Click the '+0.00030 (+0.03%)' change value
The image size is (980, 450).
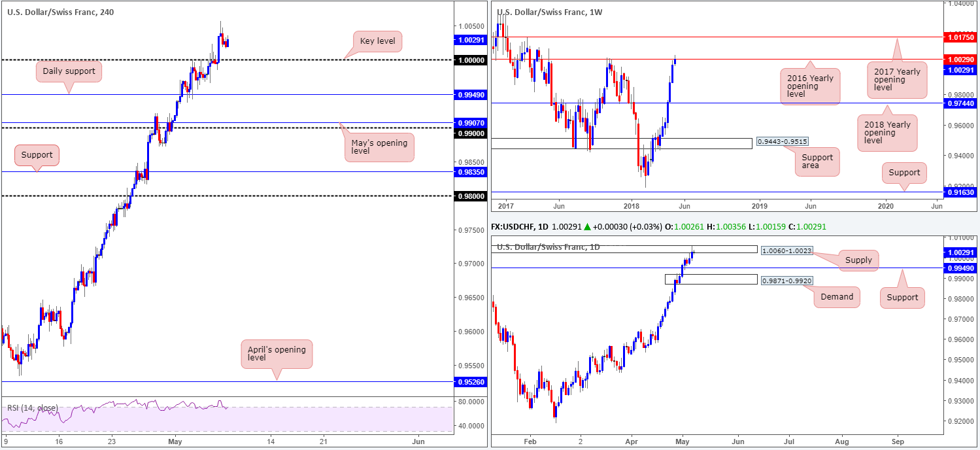coord(628,227)
